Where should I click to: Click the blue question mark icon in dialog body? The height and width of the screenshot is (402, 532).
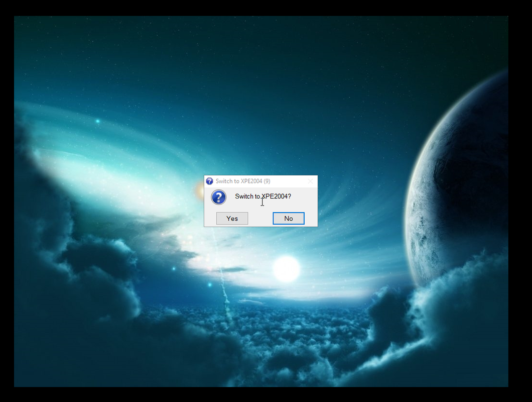(218, 197)
